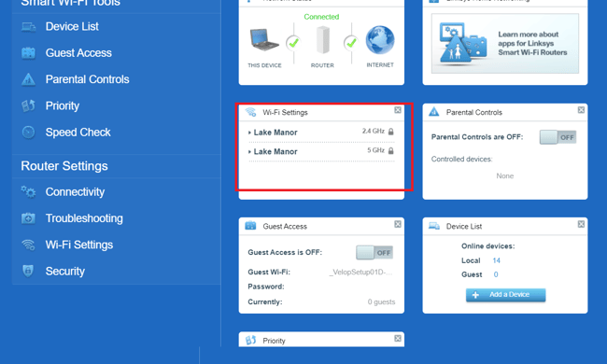
Task: Click the Add a Device button
Action: (505, 295)
